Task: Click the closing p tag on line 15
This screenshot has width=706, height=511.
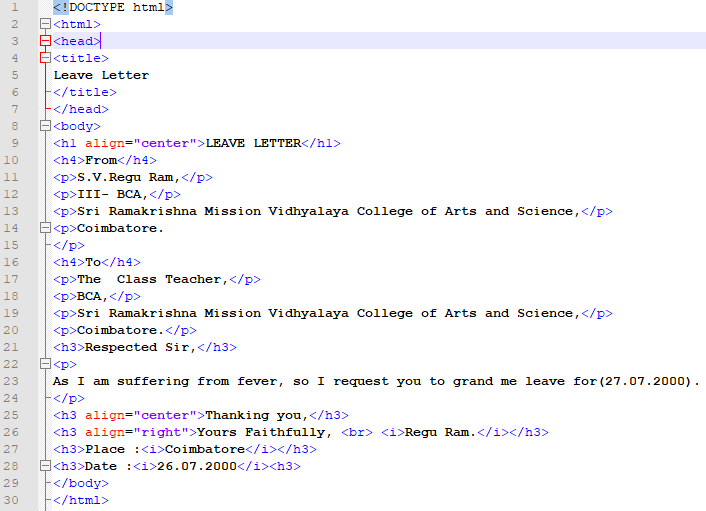Action: click(68, 245)
